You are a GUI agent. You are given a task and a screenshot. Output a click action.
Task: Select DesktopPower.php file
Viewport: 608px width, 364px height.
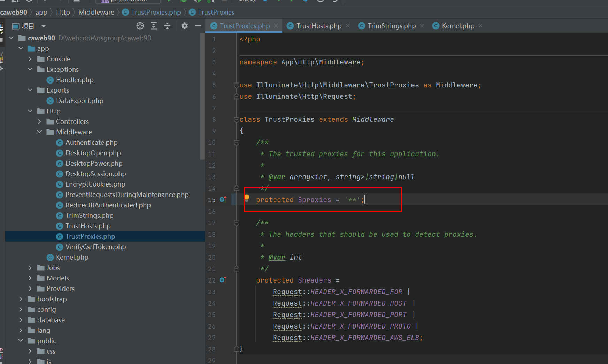coord(94,163)
